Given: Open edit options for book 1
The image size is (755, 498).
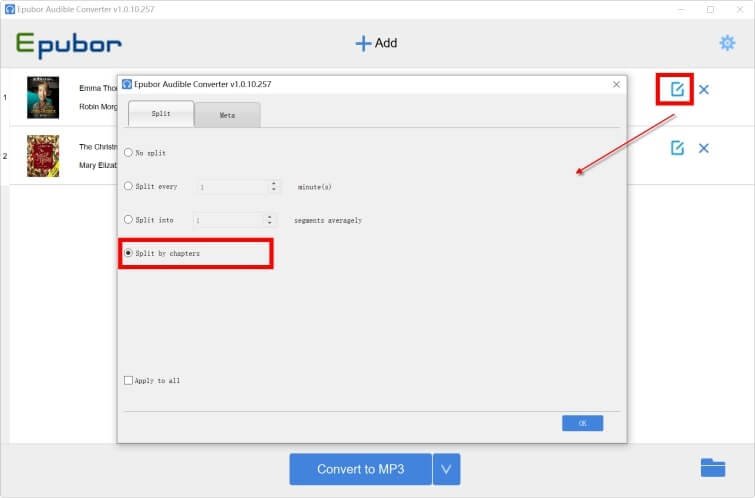Looking at the screenshot, I should (x=677, y=89).
